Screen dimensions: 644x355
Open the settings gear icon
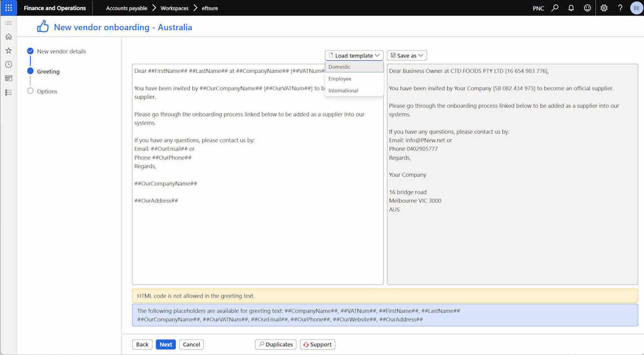(x=604, y=8)
